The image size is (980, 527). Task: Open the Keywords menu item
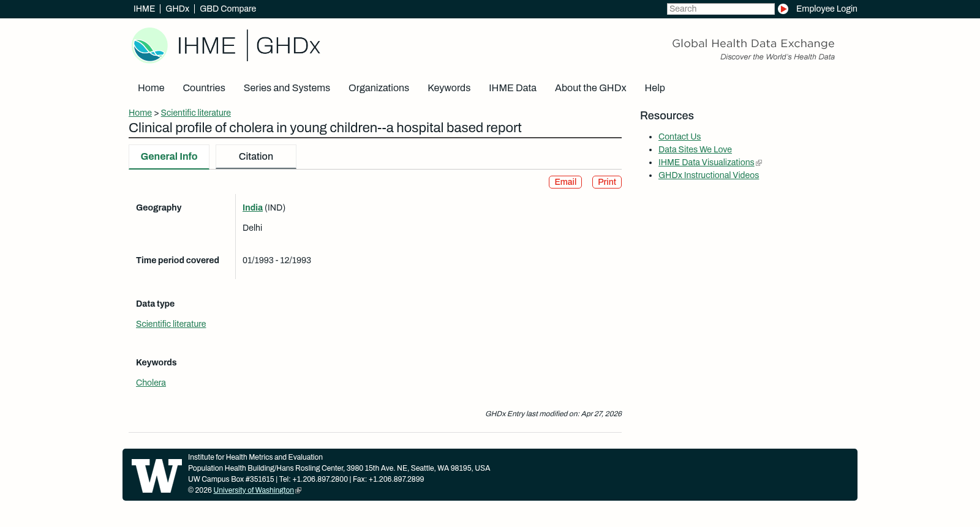[449, 88]
